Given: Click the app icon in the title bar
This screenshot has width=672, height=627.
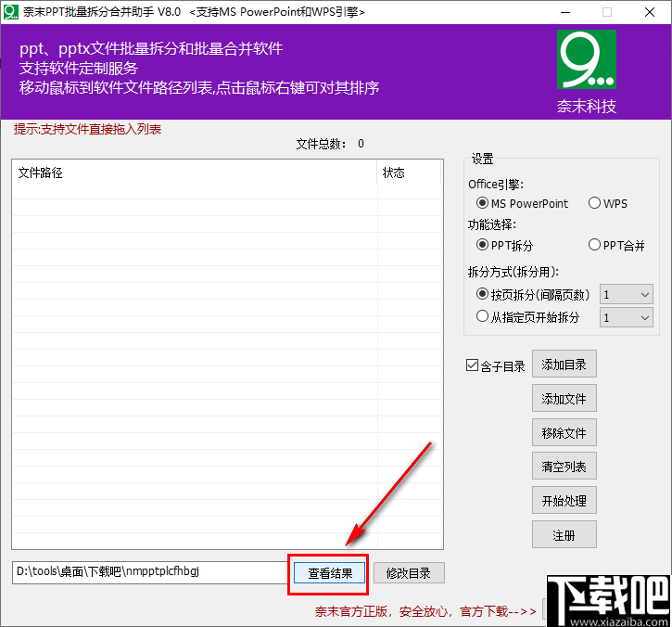Looking at the screenshot, I should click(11, 12).
